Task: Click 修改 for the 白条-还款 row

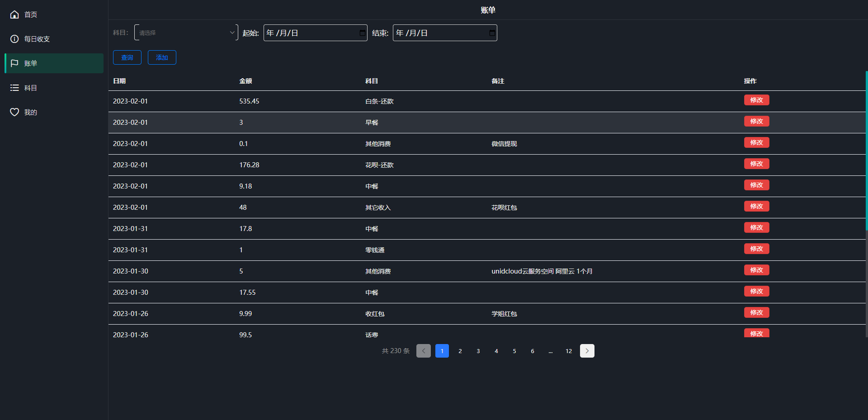Action: (757, 100)
